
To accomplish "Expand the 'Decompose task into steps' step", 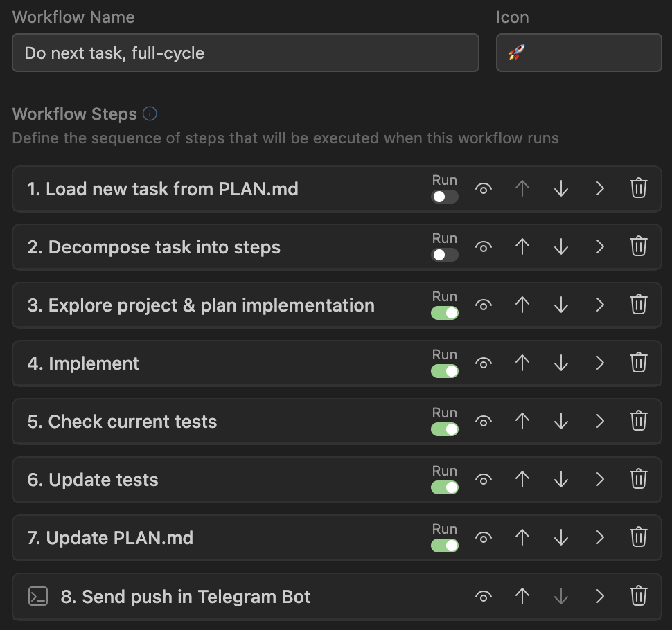I will point(600,246).
